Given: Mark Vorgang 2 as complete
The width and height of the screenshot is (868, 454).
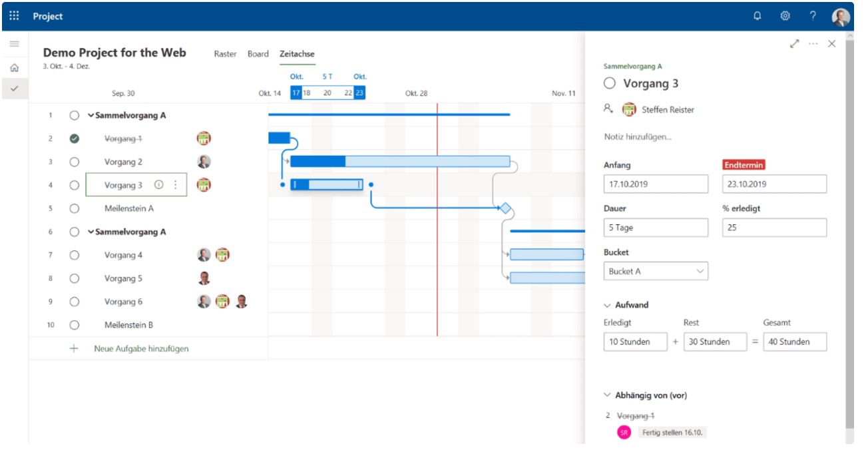Looking at the screenshot, I should click(x=75, y=162).
